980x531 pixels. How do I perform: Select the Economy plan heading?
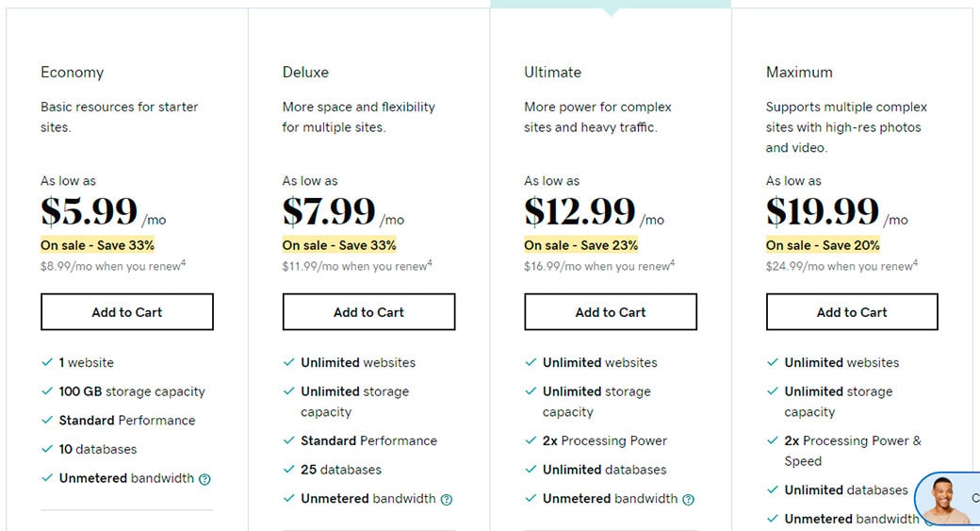(72, 73)
